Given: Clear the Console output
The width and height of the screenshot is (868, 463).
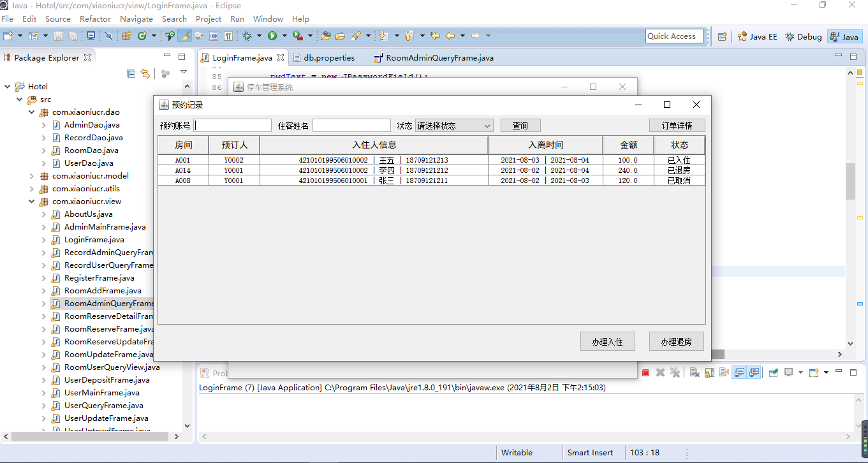Looking at the screenshot, I should [x=695, y=372].
